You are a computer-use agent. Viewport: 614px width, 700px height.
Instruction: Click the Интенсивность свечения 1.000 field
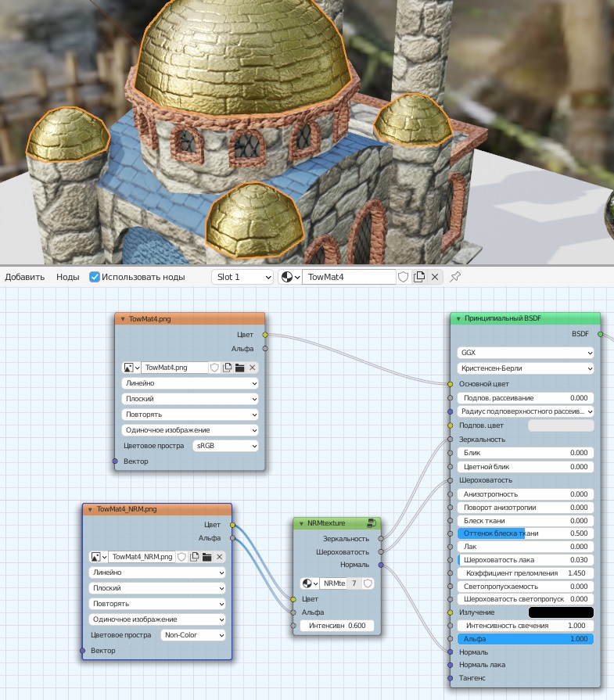[x=526, y=626]
